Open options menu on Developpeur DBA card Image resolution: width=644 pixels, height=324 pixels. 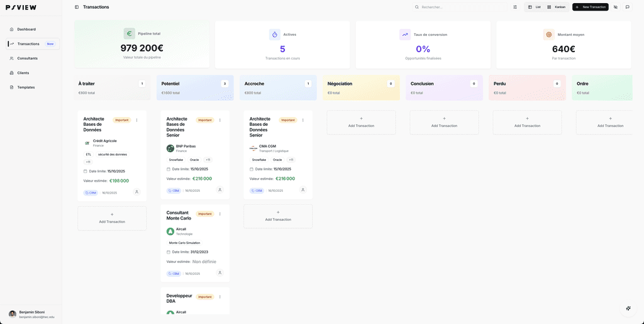pyautogui.click(x=219, y=297)
